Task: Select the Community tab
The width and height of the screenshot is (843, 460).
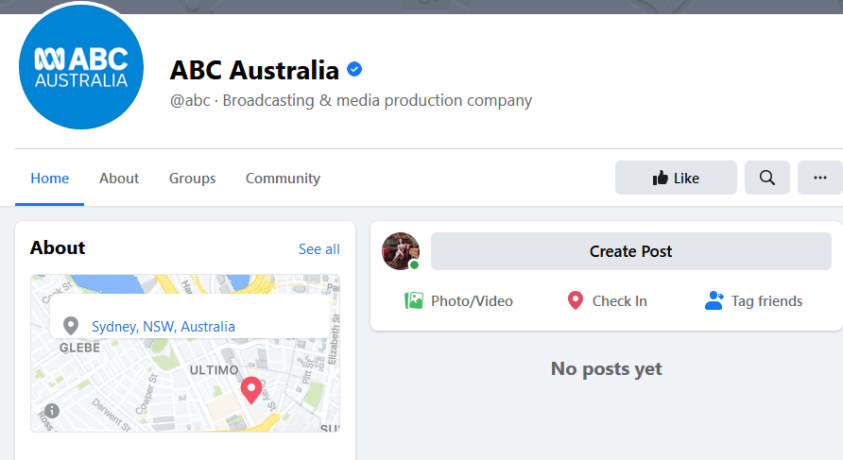Action: pyautogui.click(x=283, y=178)
